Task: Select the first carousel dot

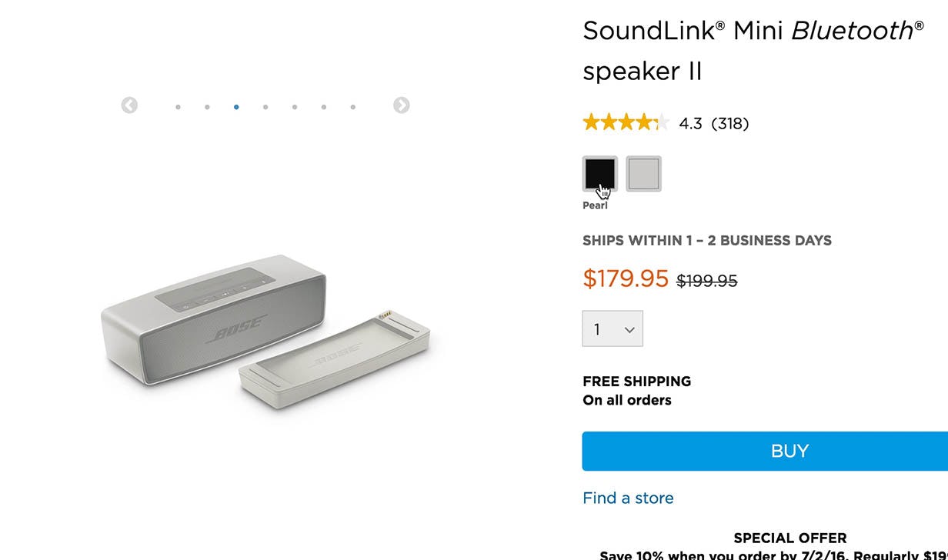Action: pyautogui.click(x=178, y=107)
